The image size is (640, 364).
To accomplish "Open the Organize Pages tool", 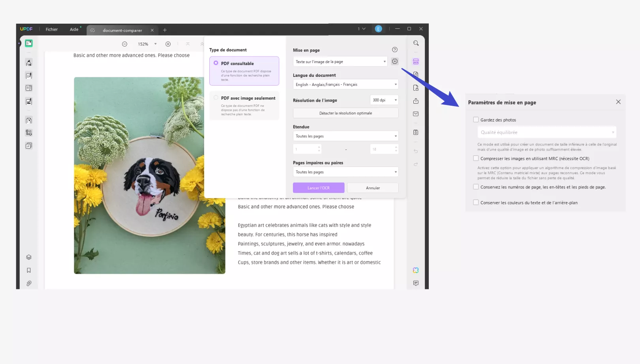I will click(29, 121).
